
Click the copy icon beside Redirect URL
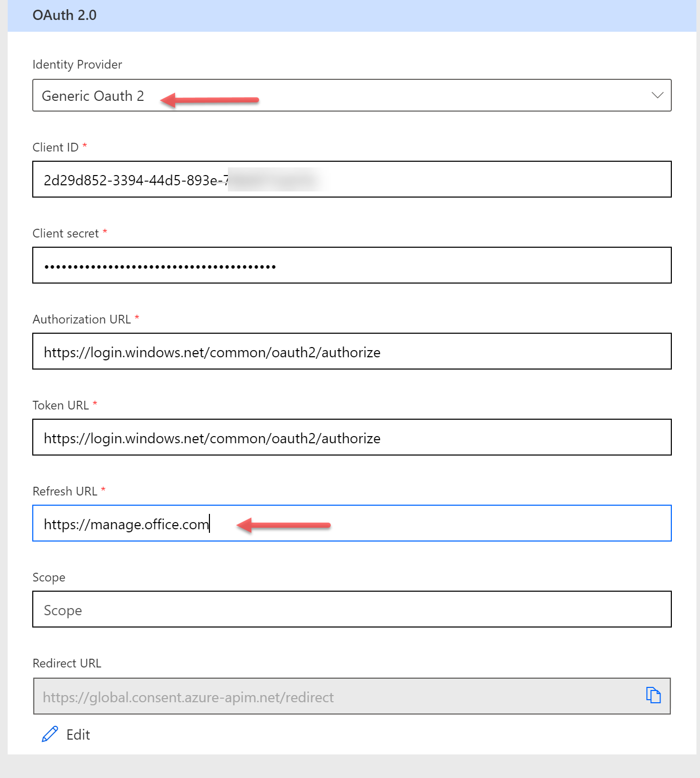click(x=654, y=696)
